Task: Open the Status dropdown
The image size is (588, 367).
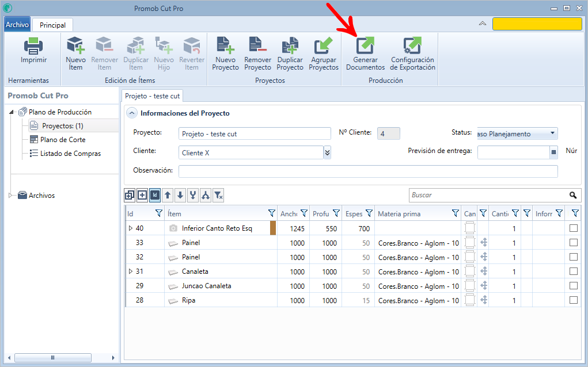Action: [552, 133]
